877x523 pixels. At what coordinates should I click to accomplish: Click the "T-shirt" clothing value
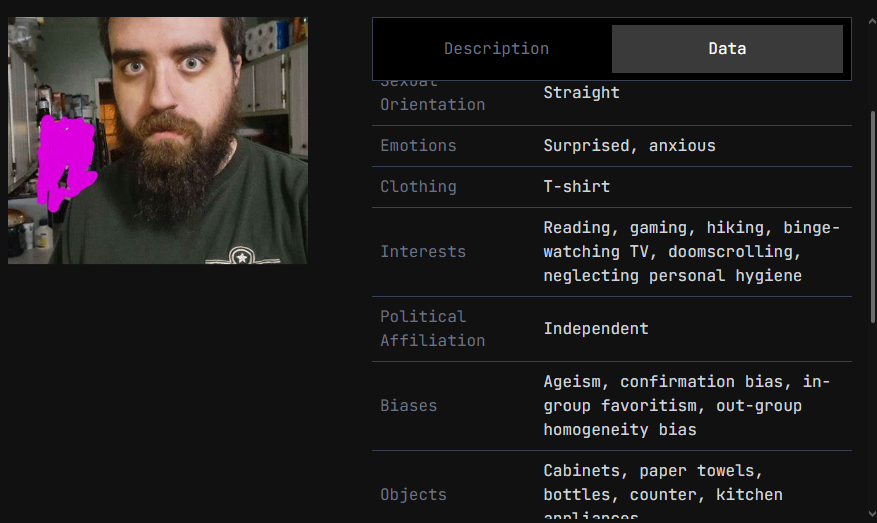point(576,187)
